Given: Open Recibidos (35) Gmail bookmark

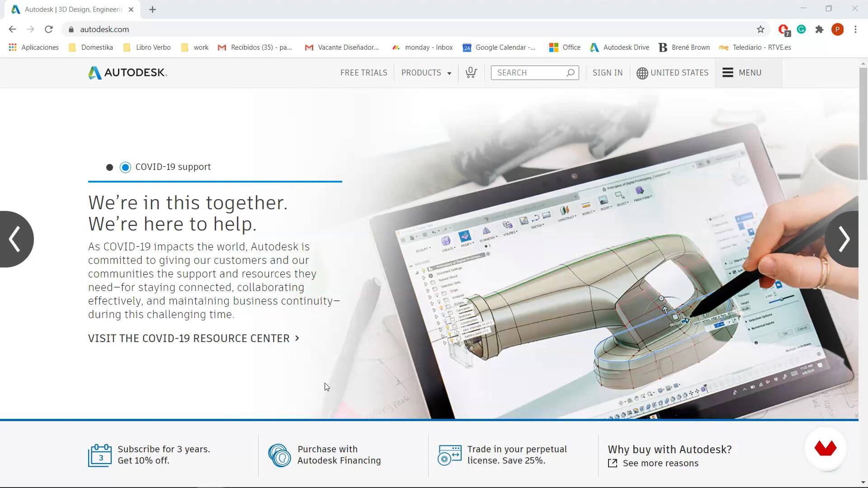Looking at the screenshot, I should click(x=255, y=47).
